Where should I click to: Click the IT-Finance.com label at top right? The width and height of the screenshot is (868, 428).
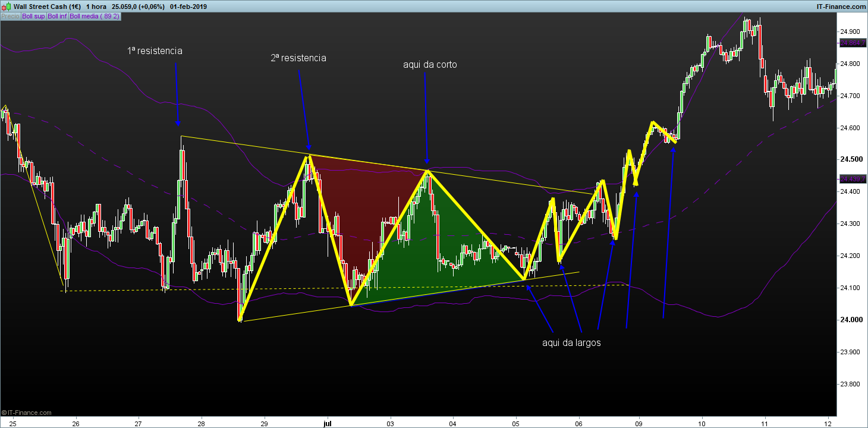point(842,6)
